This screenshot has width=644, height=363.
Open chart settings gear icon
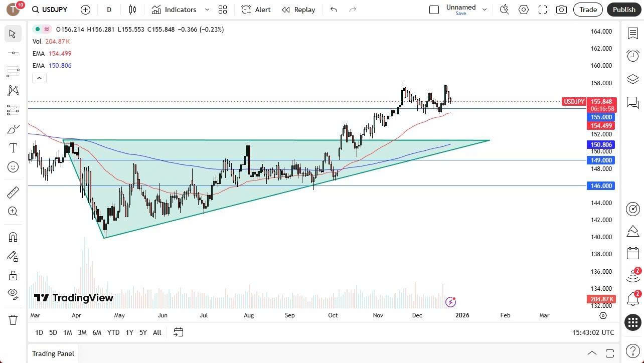click(524, 10)
